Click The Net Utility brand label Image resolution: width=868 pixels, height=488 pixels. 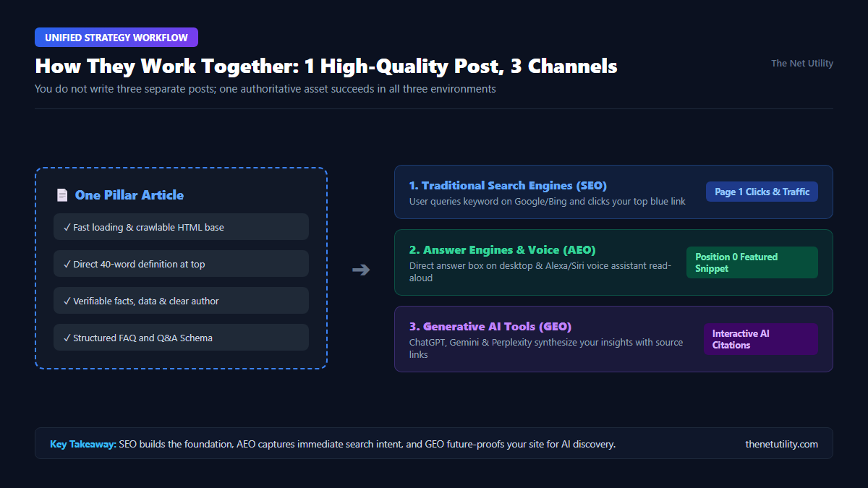(x=802, y=64)
